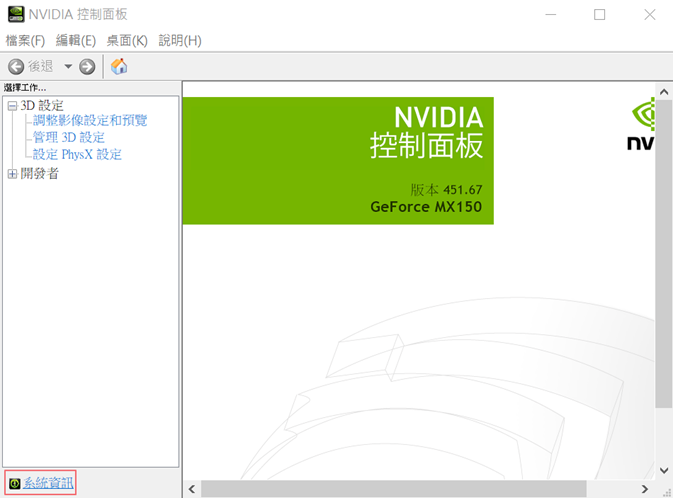Click the System Information icon at bottom left
Image resolution: width=673 pixels, height=498 pixels.
[x=15, y=483]
